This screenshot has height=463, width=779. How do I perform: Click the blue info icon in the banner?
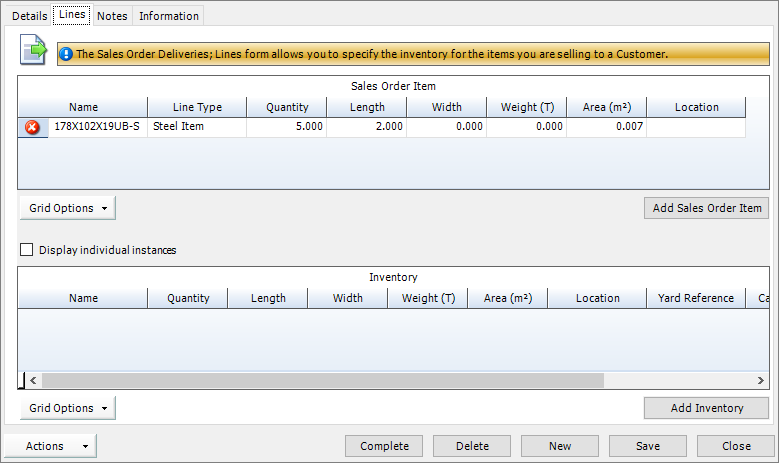coord(66,54)
